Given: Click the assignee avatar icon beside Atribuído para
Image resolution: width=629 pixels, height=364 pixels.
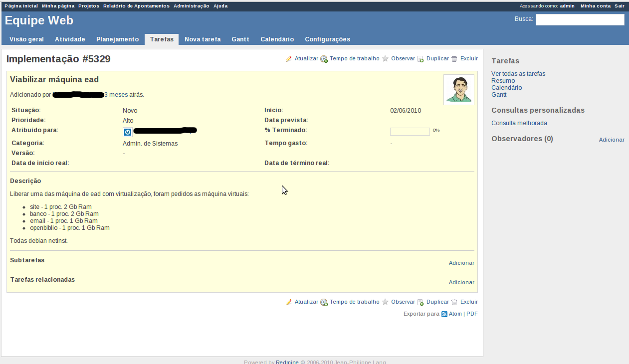Looking at the screenshot, I should pos(127,132).
